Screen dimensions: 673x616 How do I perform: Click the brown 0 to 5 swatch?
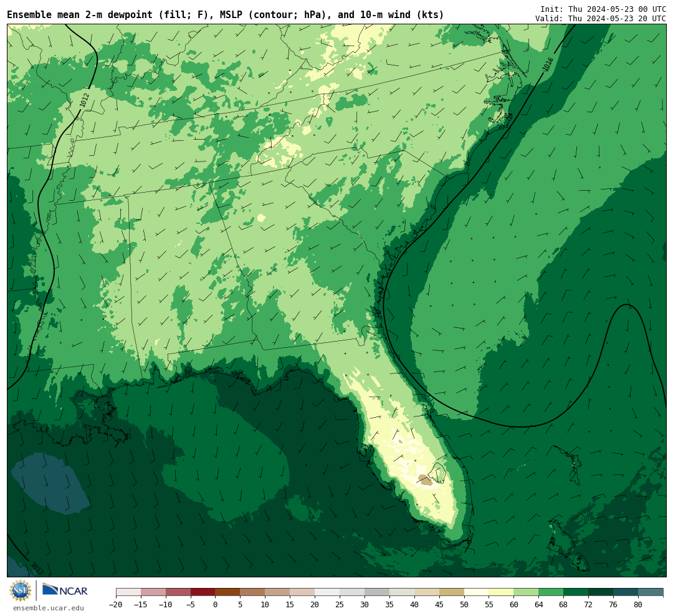pyautogui.click(x=227, y=592)
